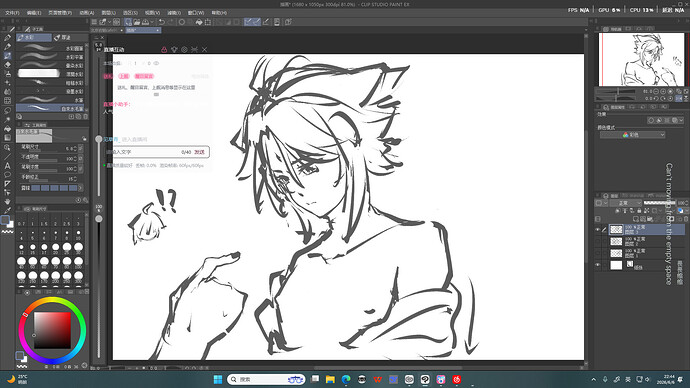
Task: Toggle the pink lock icon in live chat header
Action: click(164, 50)
